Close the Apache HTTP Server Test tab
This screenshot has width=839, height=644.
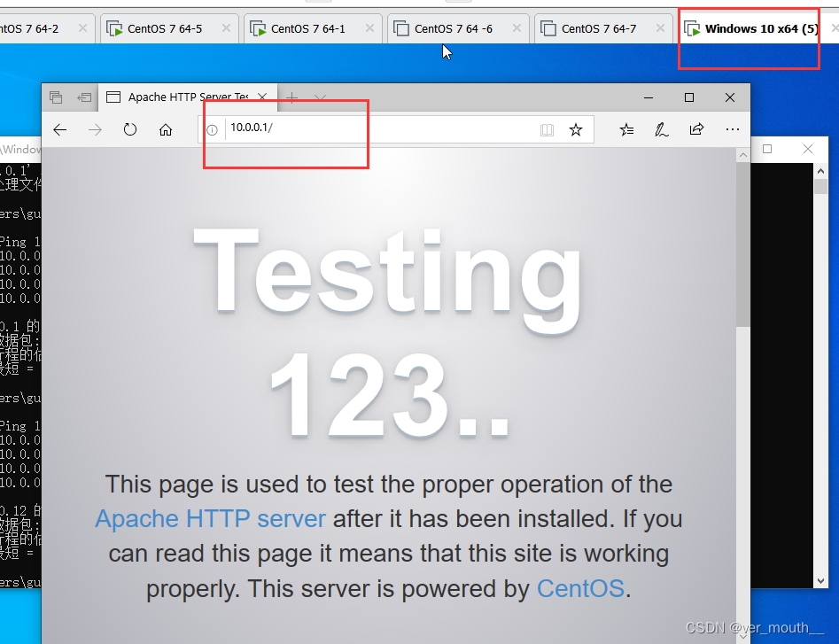262,97
